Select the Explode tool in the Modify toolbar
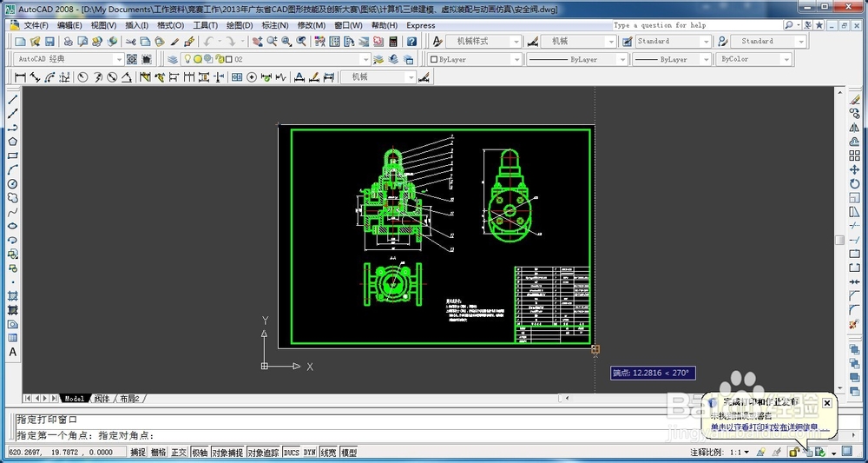Image resolution: width=868 pixels, height=463 pixels. click(x=854, y=324)
